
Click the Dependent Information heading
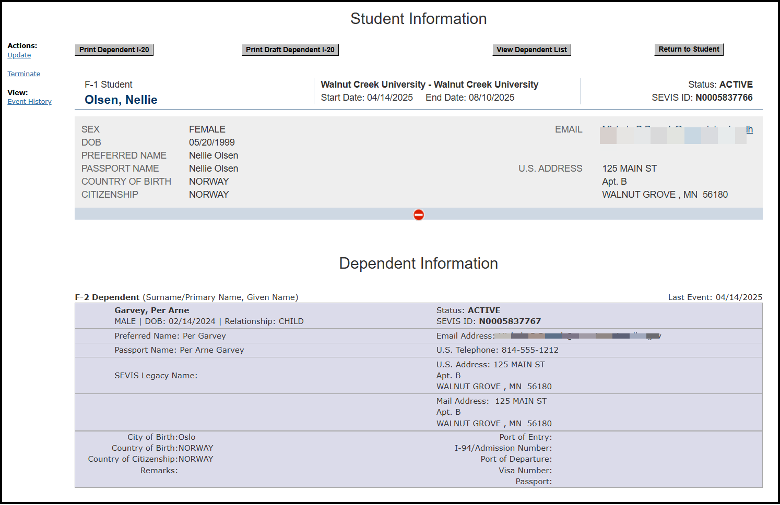pos(418,263)
